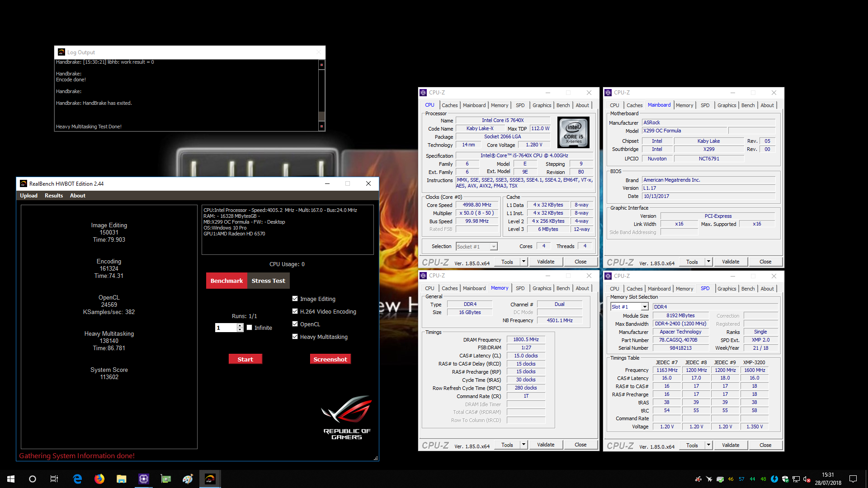Image resolution: width=868 pixels, height=488 pixels.
Task: Expand Tools dropdown arrow in Memory window
Action: tap(524, 445)
